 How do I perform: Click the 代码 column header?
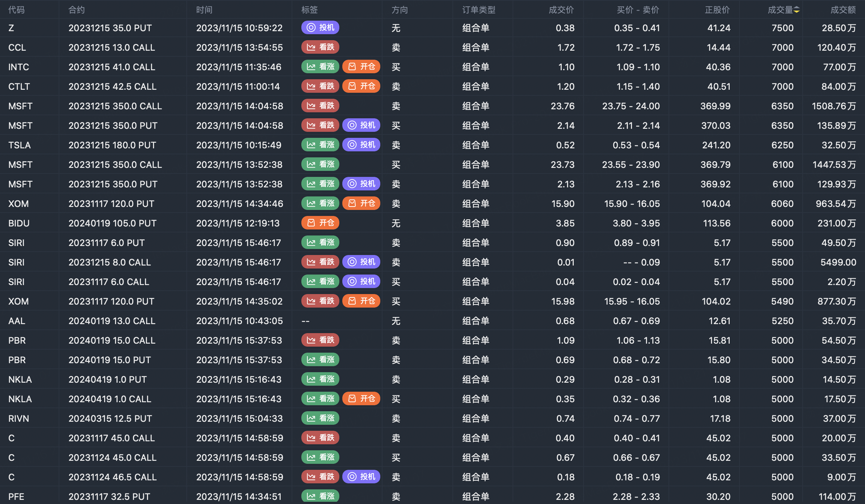tap(17, 10)
